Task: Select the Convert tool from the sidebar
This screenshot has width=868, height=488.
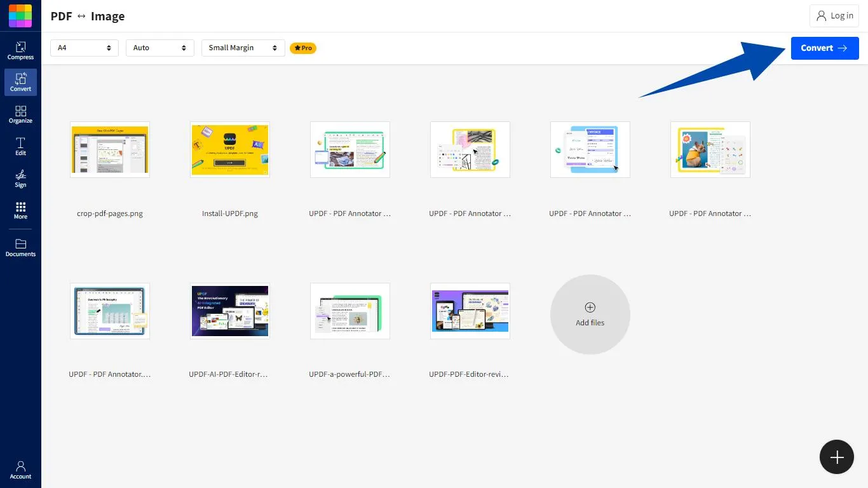Action: [x=20, y=81]
